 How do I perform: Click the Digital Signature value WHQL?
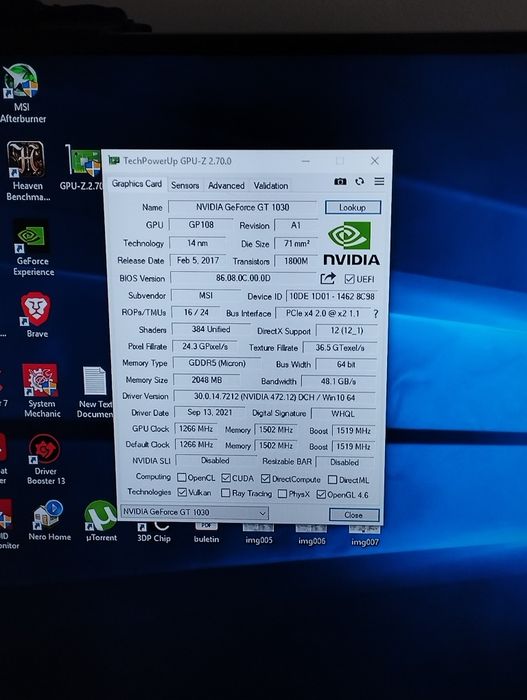(343, 414)
